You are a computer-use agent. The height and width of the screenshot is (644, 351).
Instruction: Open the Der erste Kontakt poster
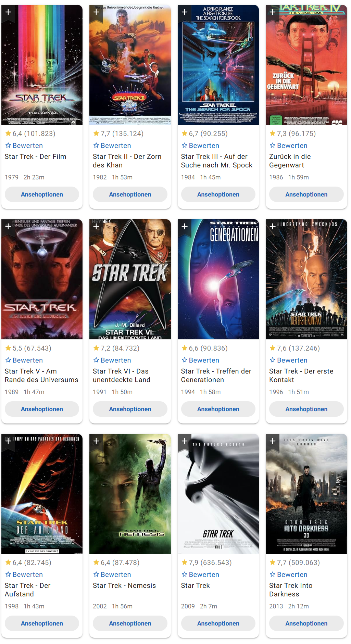pos(306,279)
